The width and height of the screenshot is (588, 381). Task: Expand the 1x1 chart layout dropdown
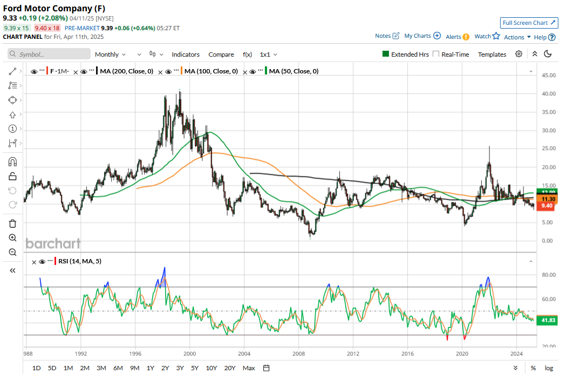[x=268, y=55]
